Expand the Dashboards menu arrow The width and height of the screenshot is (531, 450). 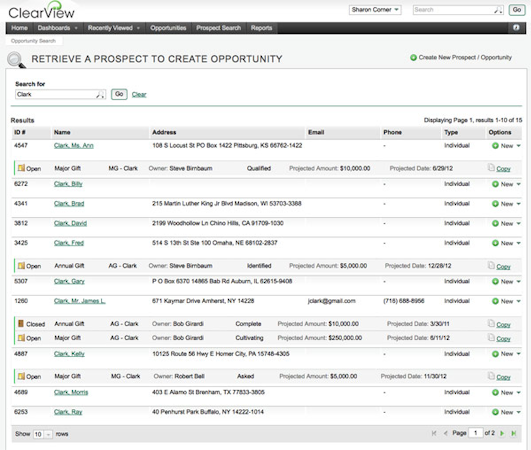point(76,28)
